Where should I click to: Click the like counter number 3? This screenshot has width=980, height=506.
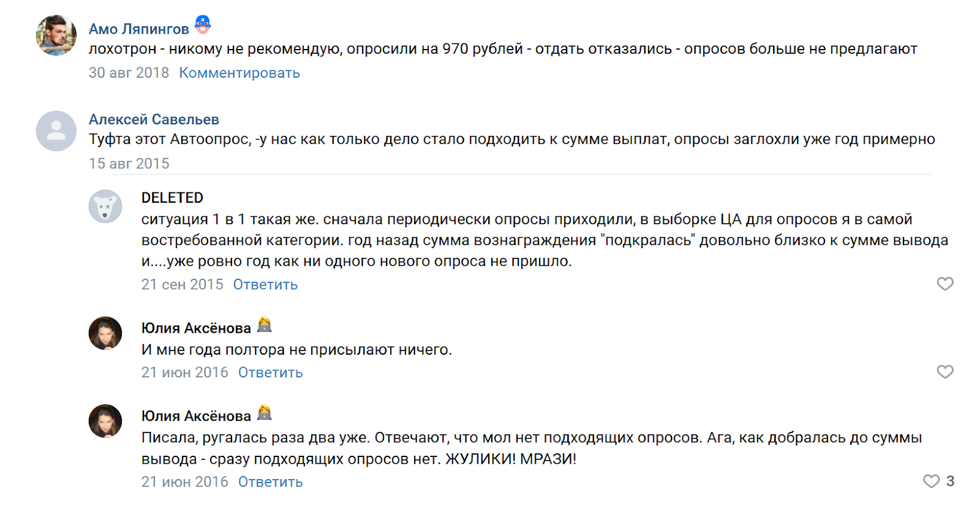point(951,481)
